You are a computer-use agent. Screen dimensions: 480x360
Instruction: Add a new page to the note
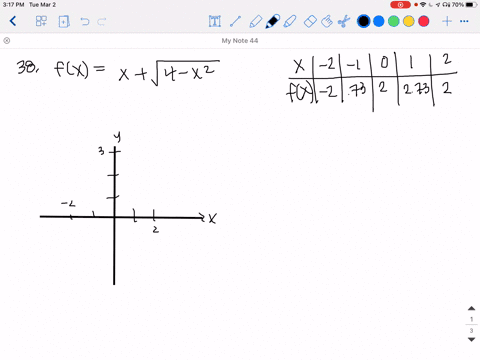point(64,22)
